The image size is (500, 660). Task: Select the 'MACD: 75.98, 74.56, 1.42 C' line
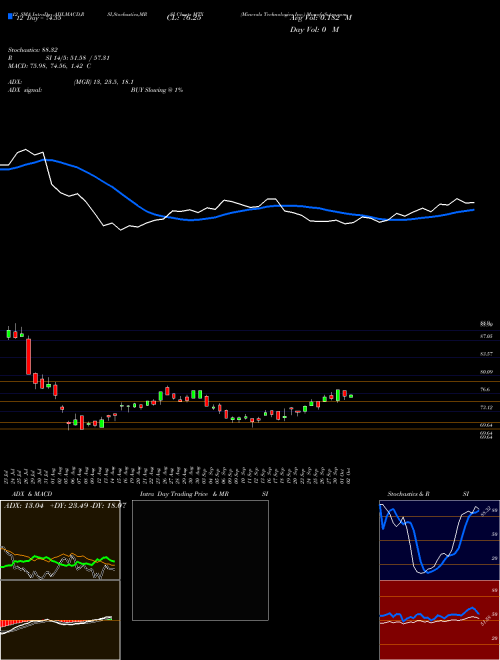[50, 66]
